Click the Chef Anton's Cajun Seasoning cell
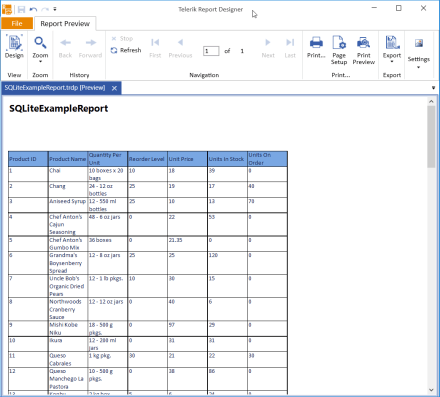The width and height of the screenshot is (440, 397). click(68, 224)
